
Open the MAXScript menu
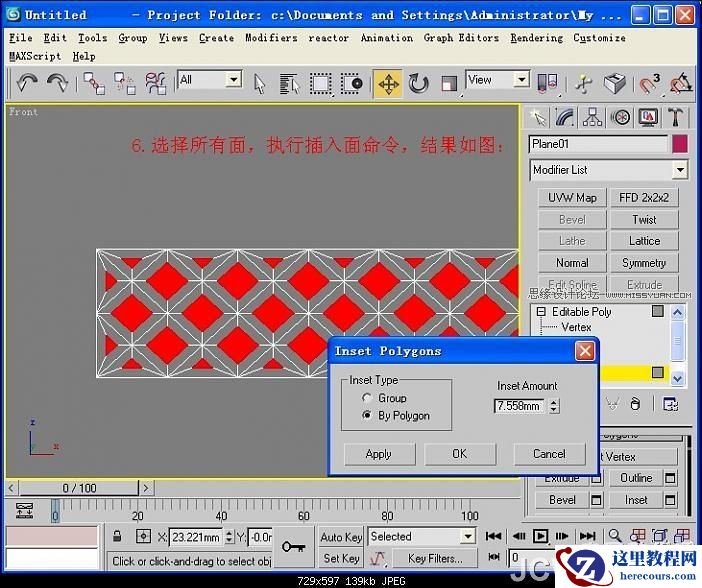tap(35, 56)
